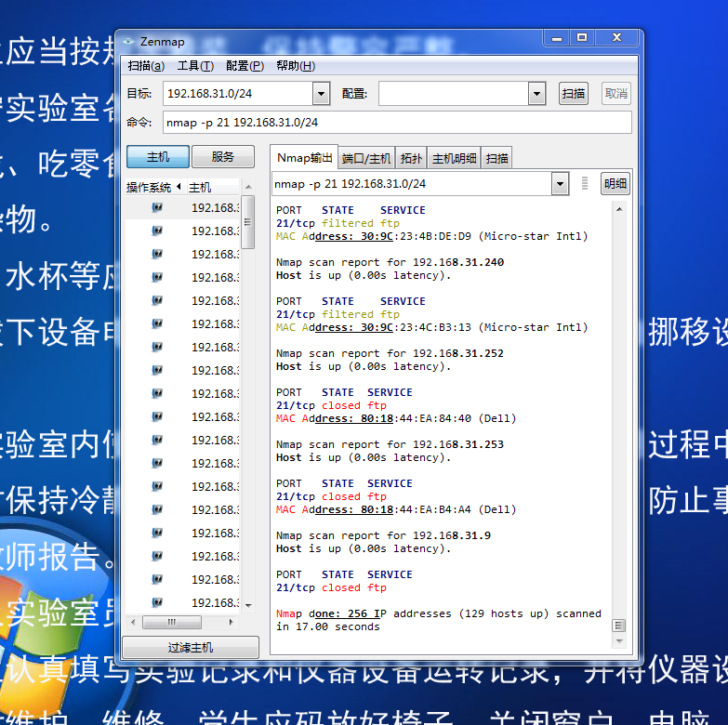The image size is (728, 725).
Task: Open the 扫描(a) menu
Action: coord(146,66)
